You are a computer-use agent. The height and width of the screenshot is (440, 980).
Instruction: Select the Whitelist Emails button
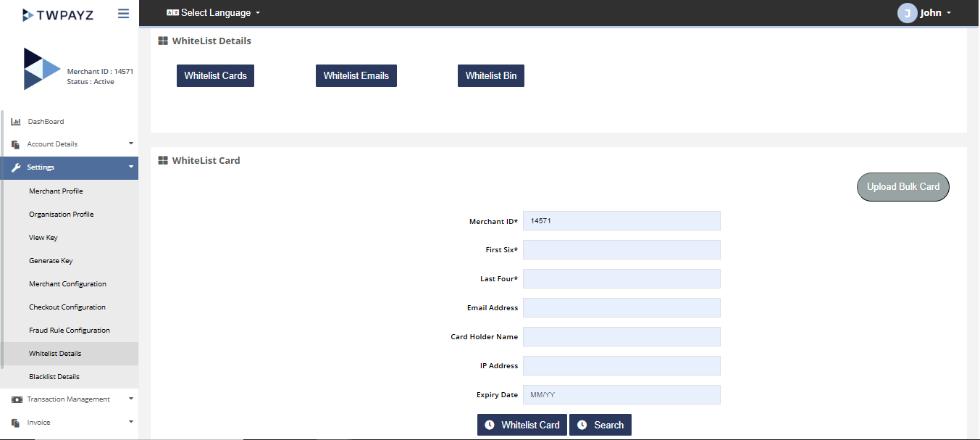pos(356,75)
